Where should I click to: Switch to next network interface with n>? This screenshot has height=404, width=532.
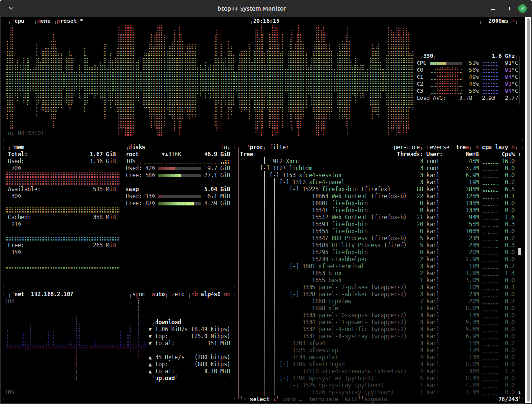(227, 294)
